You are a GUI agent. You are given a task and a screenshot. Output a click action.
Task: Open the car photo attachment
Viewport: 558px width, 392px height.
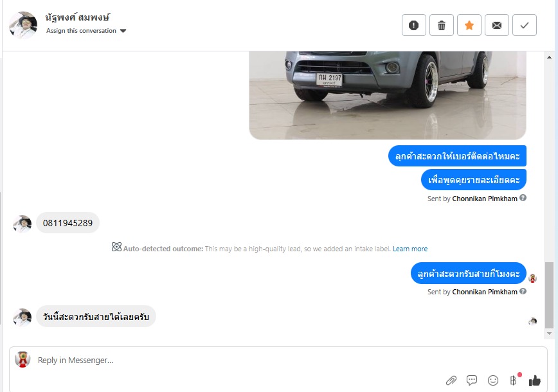[x=388, y=95]
